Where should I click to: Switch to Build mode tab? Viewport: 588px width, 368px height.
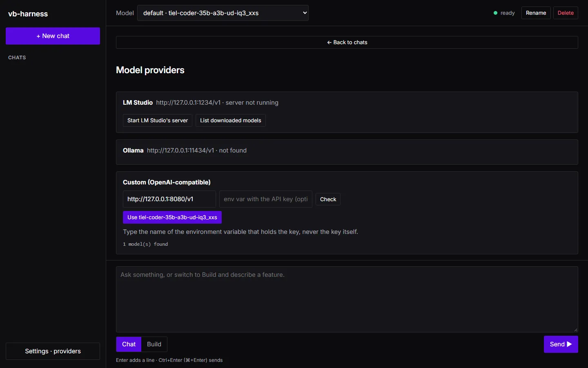(x=154, y=344)
